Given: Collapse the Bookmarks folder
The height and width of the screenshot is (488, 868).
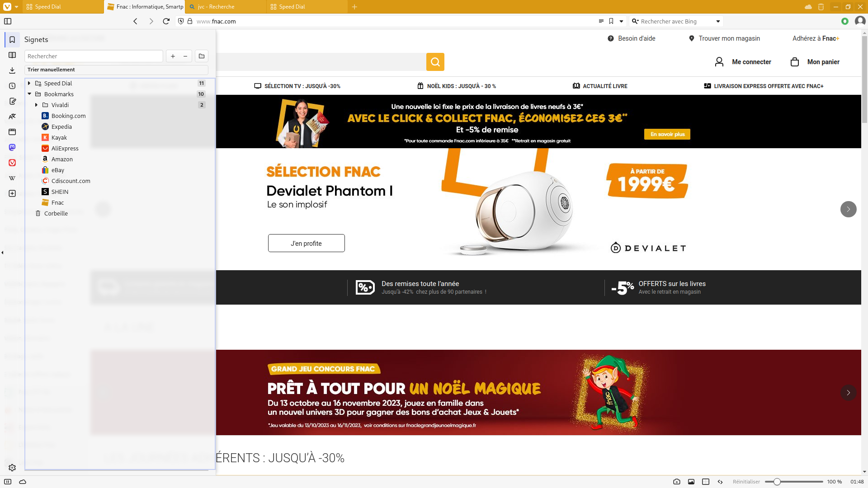Looking at the screenshot, I should click(29, 94).
